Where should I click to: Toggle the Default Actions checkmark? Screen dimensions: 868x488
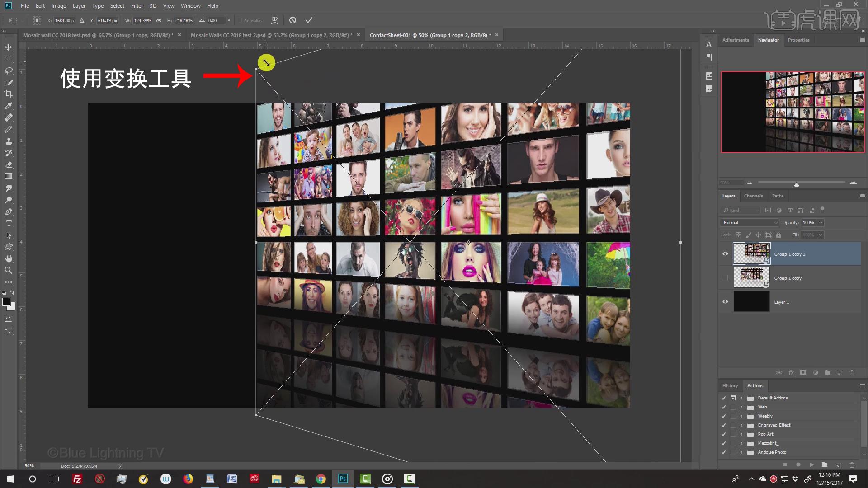pyautogui.click(x=723, y=398)
